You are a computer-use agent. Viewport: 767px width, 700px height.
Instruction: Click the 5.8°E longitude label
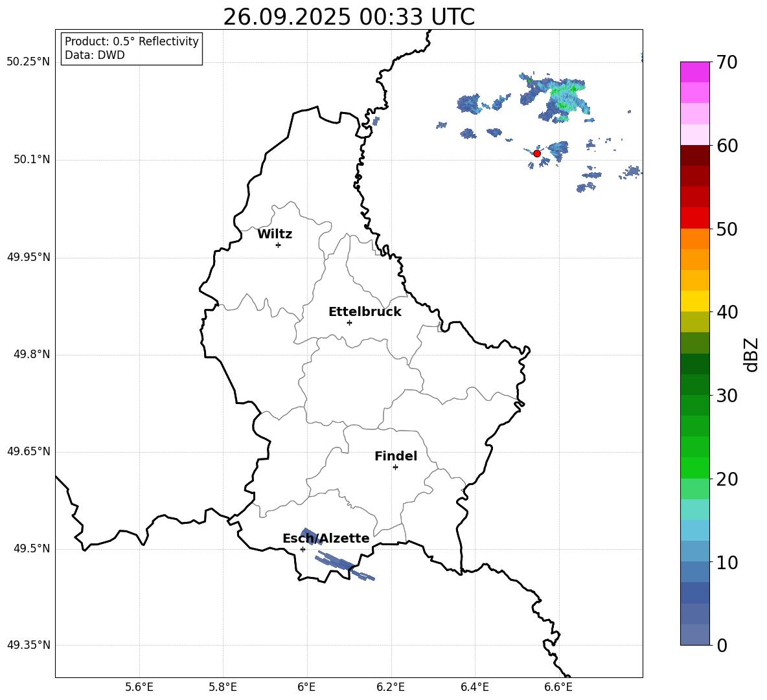point(223,687)
